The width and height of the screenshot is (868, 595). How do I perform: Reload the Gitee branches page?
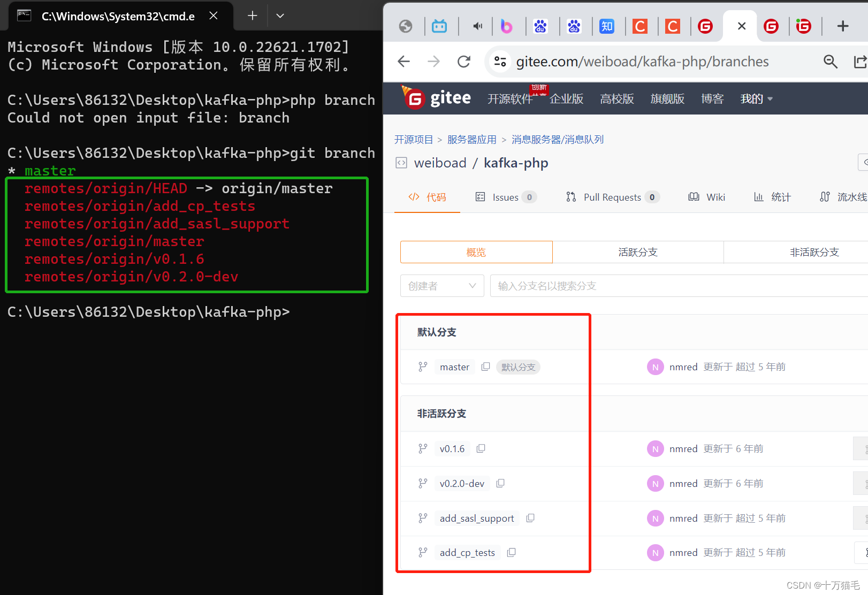pyautogui.click(x=464, y=62)
